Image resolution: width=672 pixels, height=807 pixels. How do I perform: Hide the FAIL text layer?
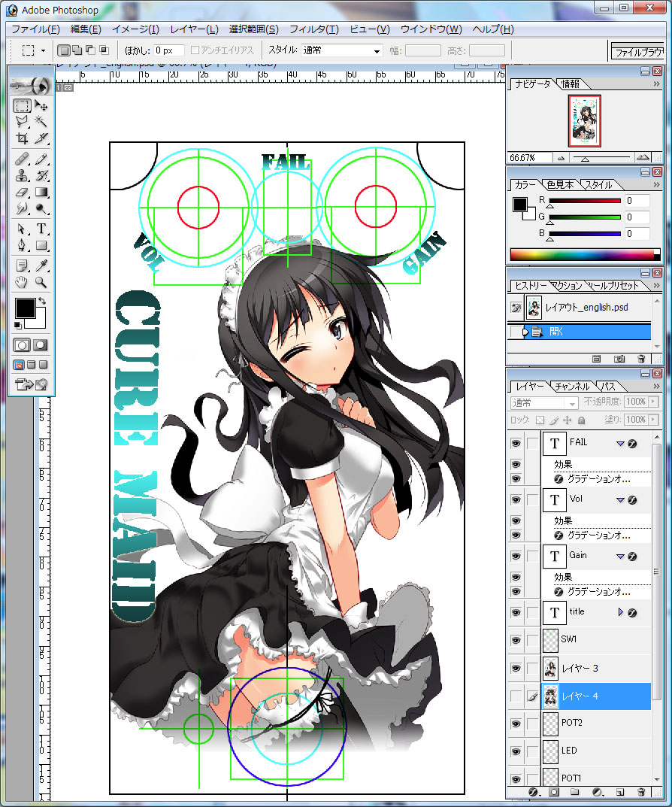tap(516, 444)
